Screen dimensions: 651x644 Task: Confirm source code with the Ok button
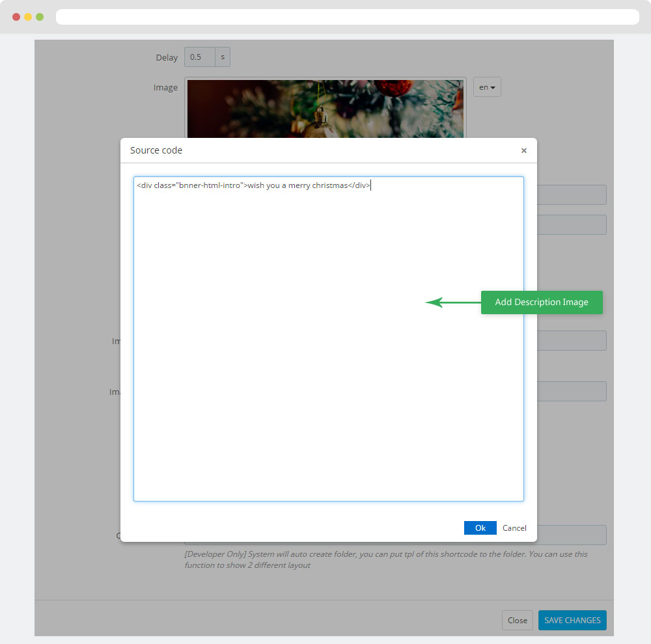pyautogui.click(x=480, y=528)
